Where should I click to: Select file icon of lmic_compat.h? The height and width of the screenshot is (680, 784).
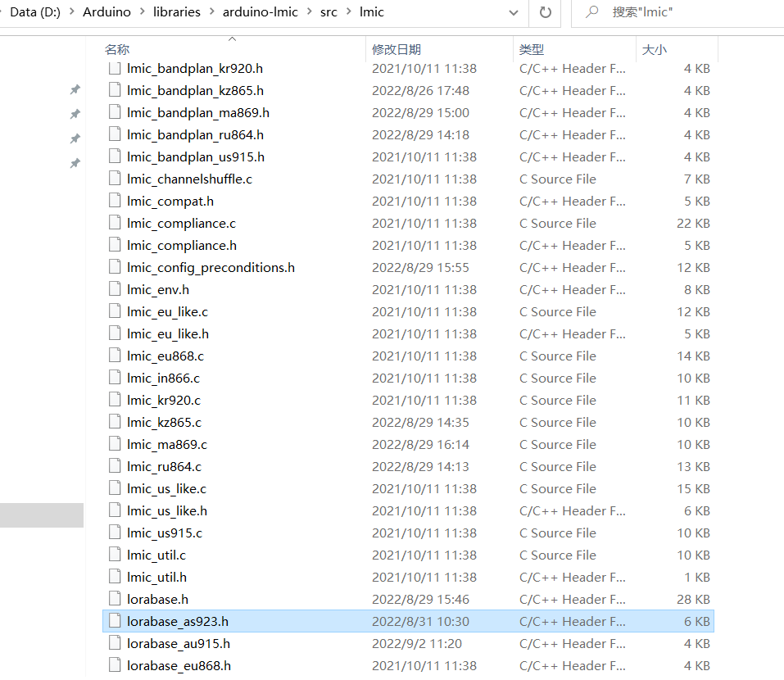[x=115, y=201]
